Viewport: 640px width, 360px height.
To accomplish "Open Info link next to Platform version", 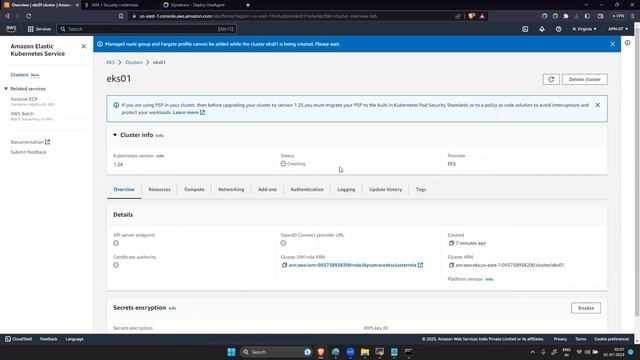I will coord(489,279).
